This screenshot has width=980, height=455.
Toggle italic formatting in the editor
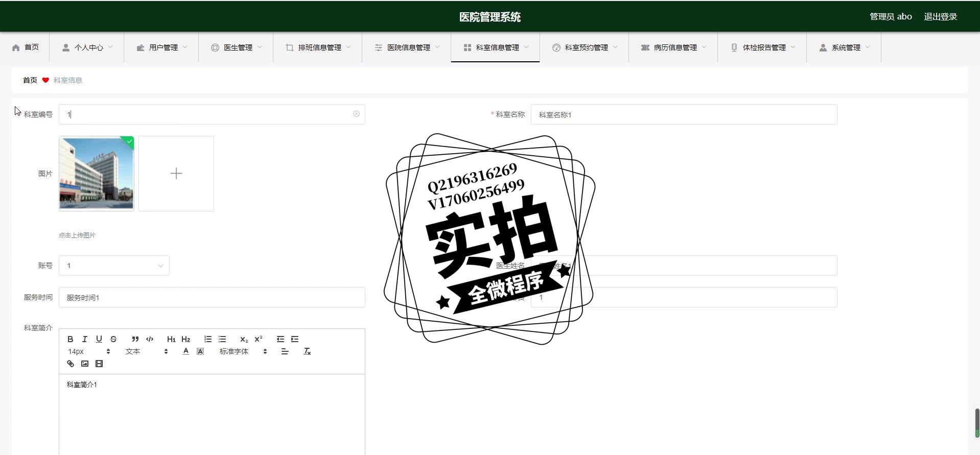[85, 339]
